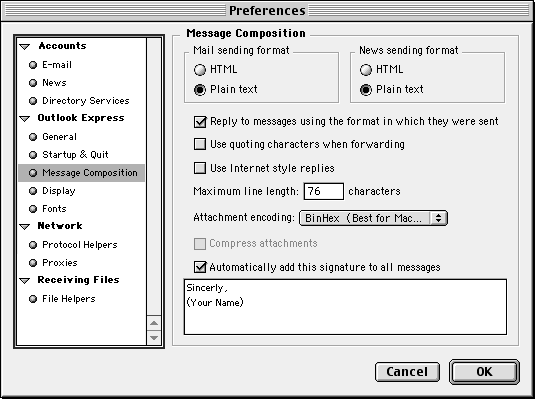Image resolution: width=535 pixels, height=399 pixels.
Task: Enable Use Internet style replies
Action: [200, 168]
